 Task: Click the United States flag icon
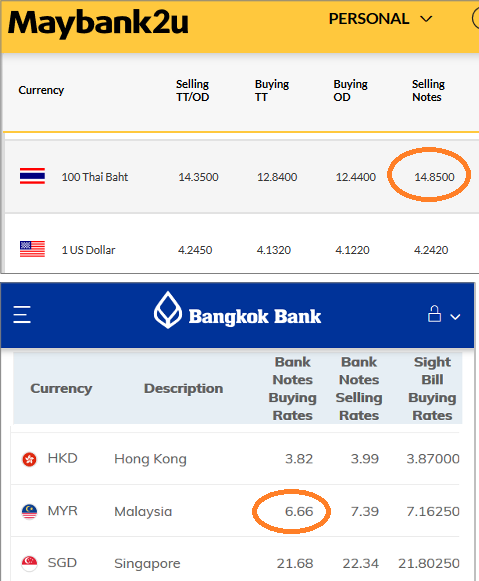pos(32,249)
